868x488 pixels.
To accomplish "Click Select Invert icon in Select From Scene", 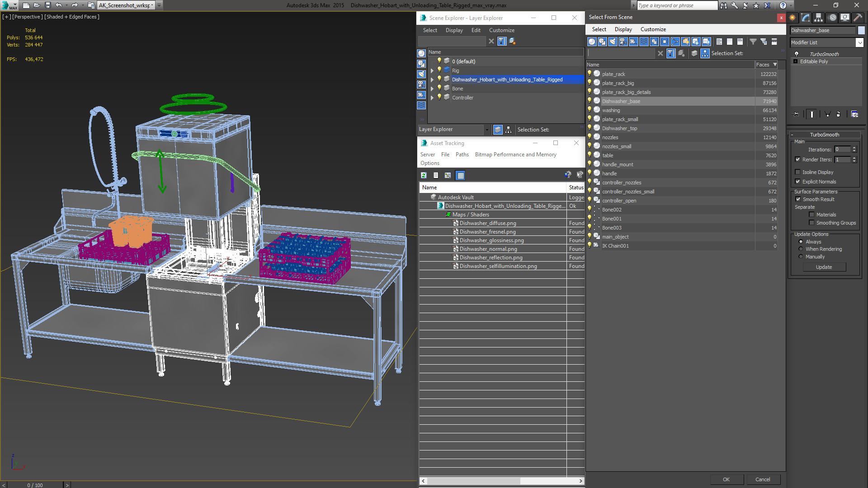I will click(x=740, y=42).
